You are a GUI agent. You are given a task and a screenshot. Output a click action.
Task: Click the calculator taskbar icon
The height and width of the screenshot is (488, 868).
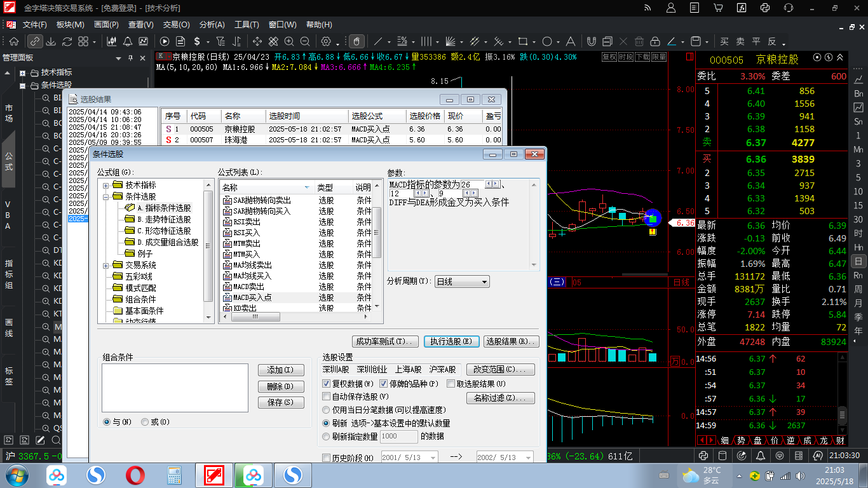(173, 475)
